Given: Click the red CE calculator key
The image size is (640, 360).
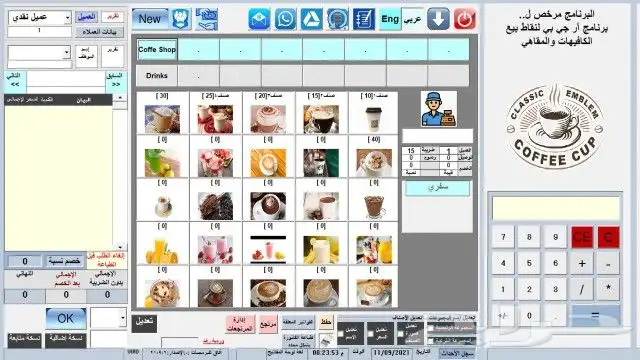Looking at the screenshot, I should 582,237.
